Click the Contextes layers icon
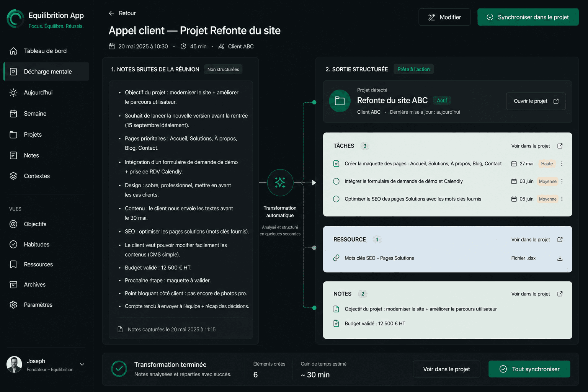 (x=13, y=176)
